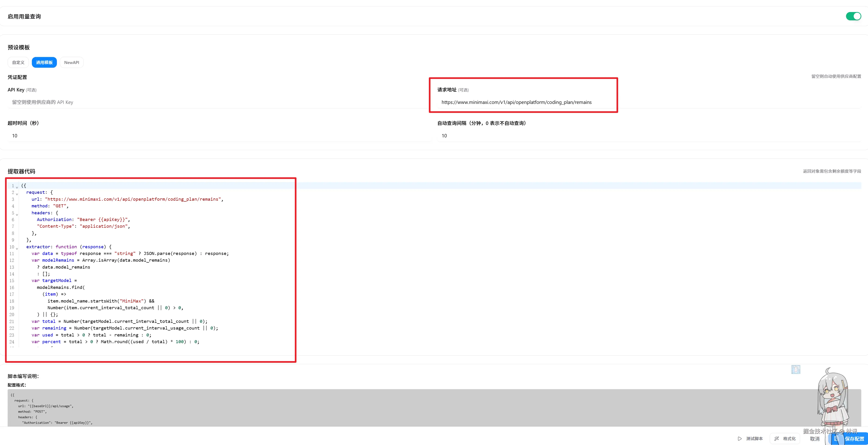Click the play icon for 测试脚本

(740, 439)
